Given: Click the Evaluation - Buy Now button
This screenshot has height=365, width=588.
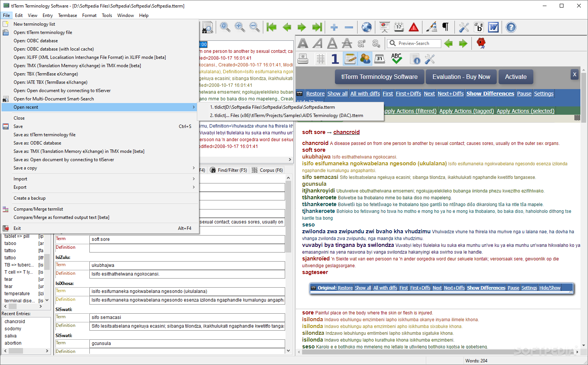Looking at the screenshot, I should pos(461,77).
